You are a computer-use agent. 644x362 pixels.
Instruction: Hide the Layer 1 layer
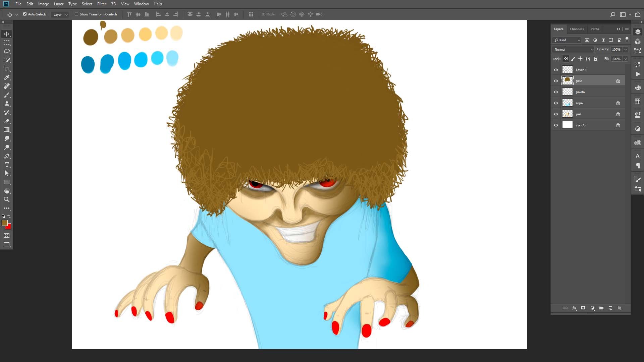[556, 70]
